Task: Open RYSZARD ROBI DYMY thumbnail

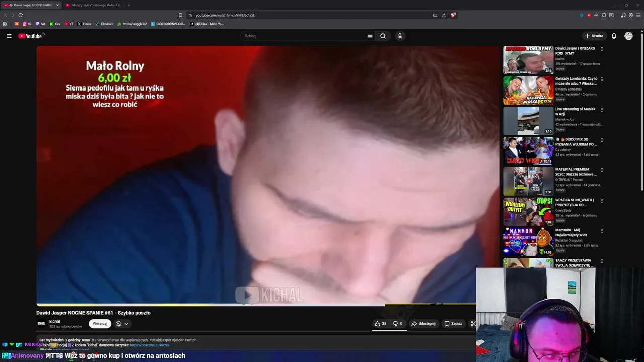Action: [528, 60]
